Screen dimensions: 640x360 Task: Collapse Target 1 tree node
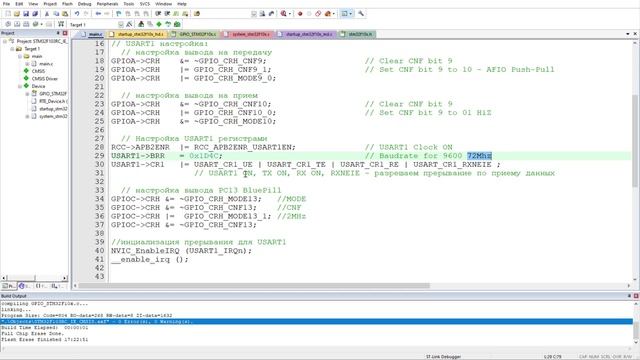12,49
